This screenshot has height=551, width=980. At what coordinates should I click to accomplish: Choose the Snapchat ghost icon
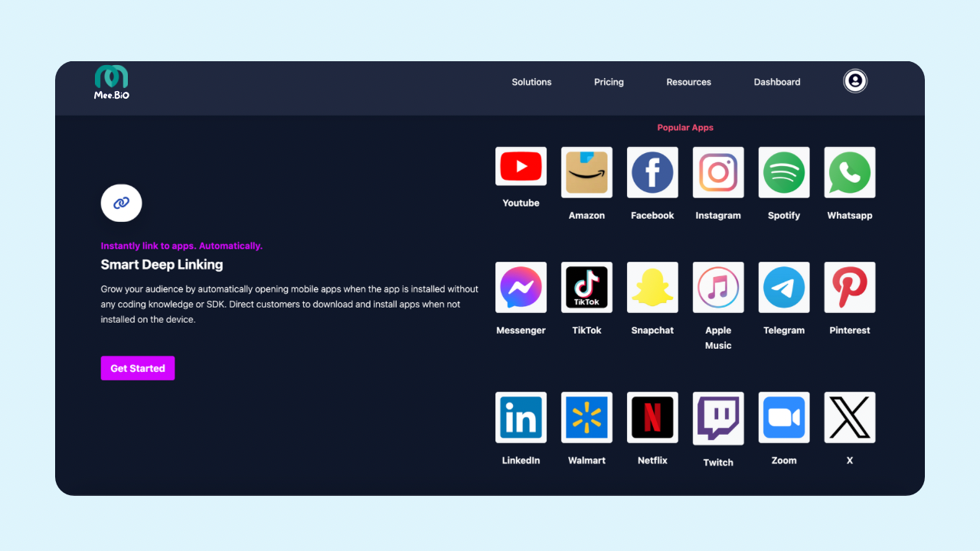(652, 287)
